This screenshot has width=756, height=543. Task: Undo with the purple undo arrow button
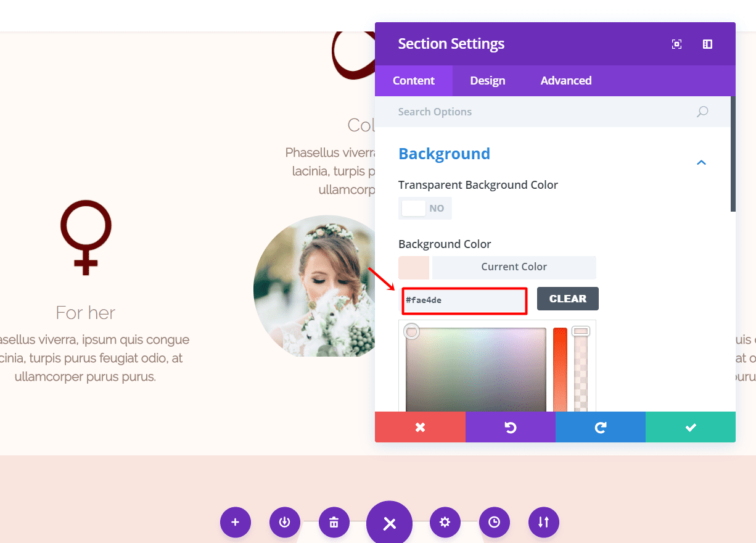511,427
